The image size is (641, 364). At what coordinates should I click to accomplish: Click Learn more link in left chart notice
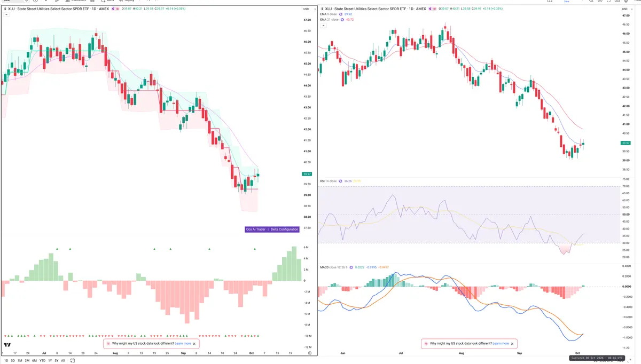(x=183, y=344)
